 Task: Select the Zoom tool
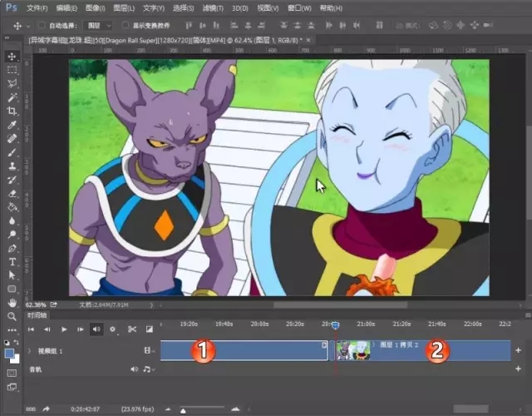point(12,316)
